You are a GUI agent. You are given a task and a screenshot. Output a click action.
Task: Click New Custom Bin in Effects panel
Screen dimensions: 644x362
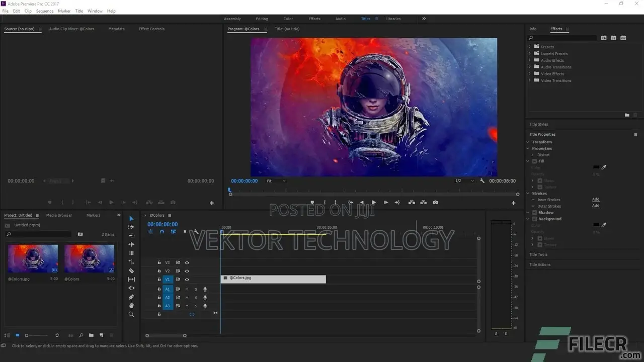(627, 115)
